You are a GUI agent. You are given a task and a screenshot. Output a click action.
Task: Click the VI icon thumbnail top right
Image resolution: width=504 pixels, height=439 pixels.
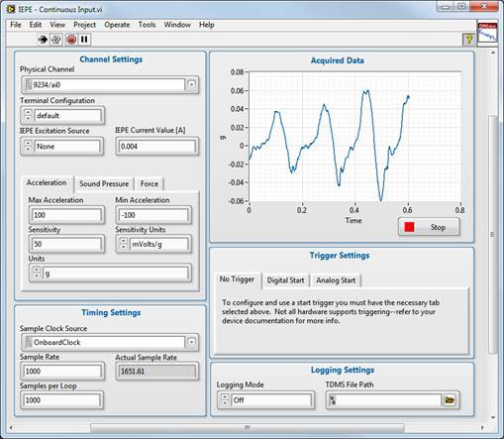487,33
